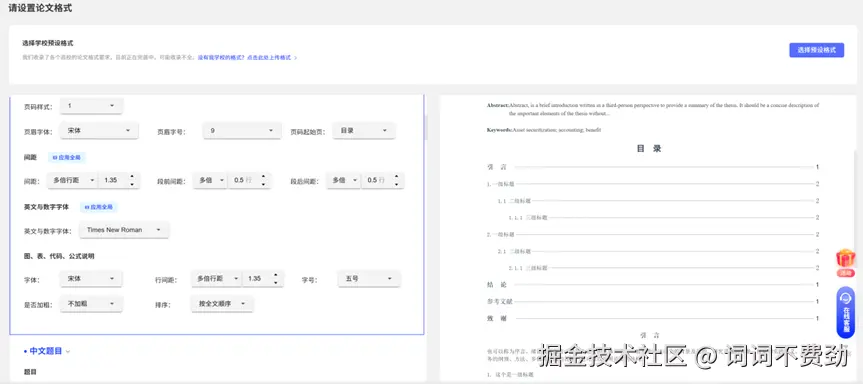
Task: Open the 页码样式 dropdown showing 1
Action: point(91,106)
